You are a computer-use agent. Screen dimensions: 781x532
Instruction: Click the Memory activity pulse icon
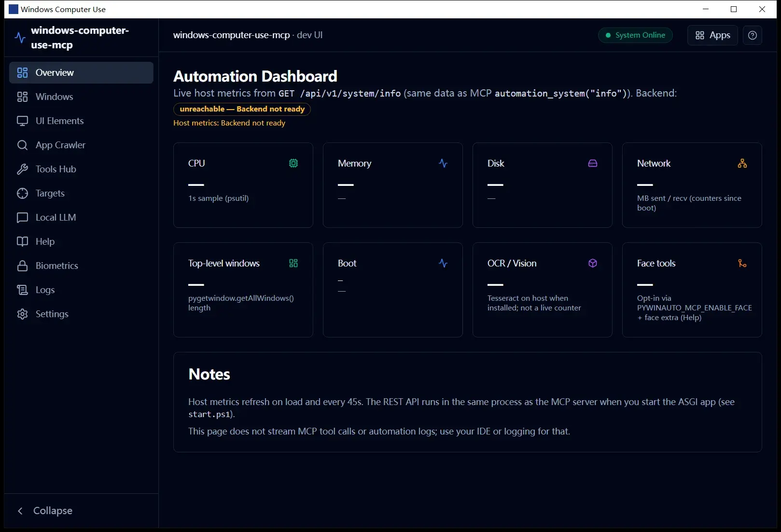pyautogui.click(x=443, y=163)
